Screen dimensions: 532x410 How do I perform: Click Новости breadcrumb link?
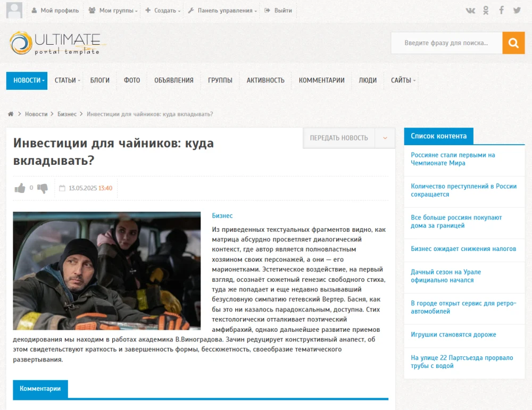[x=36, y=114]
